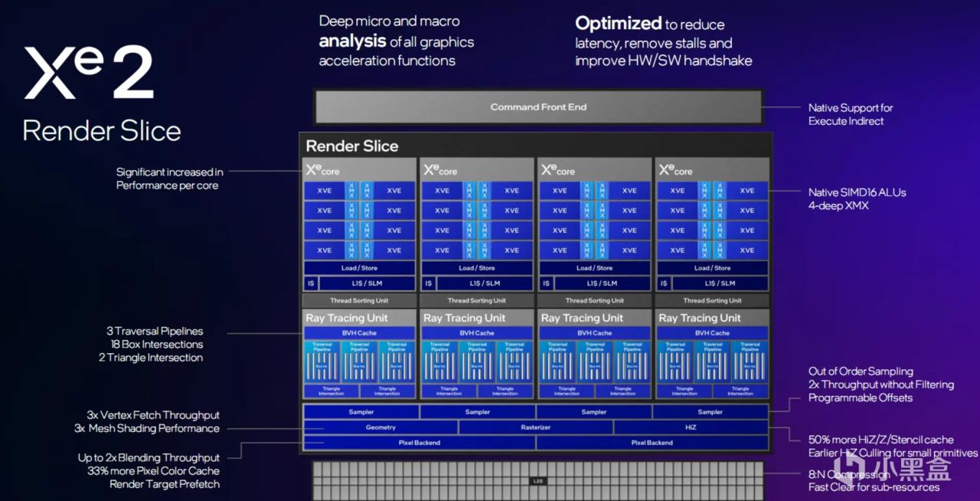The image size is (980, 501).
Task: Click '3 Traversal Pipelines' text
Action: pos(155,332)
